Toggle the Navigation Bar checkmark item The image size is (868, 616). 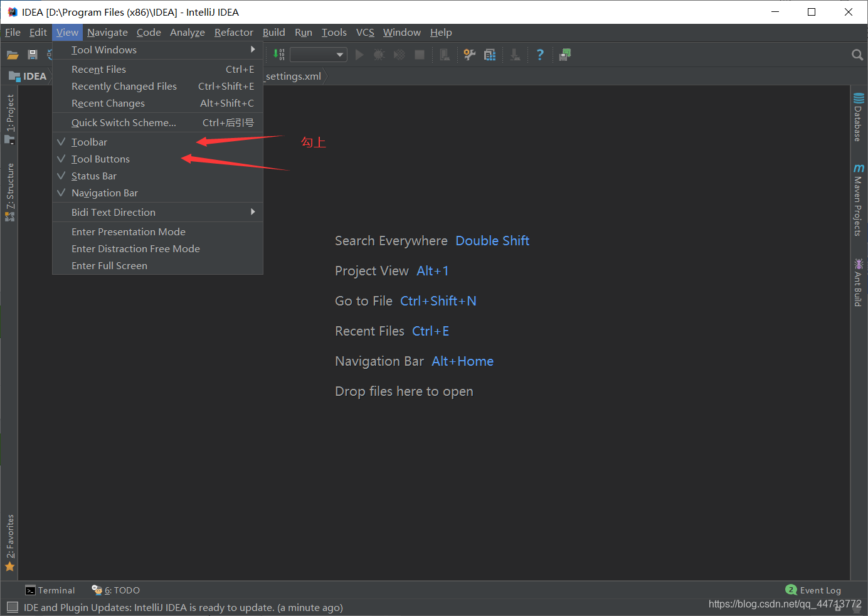click(157, 193)
